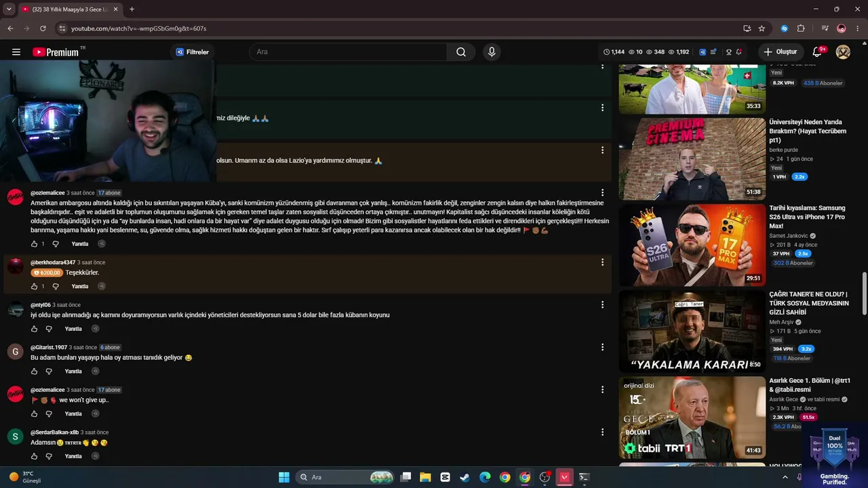Reply to the @ntyl06 comment with Yanıtla

coord(73,329)
